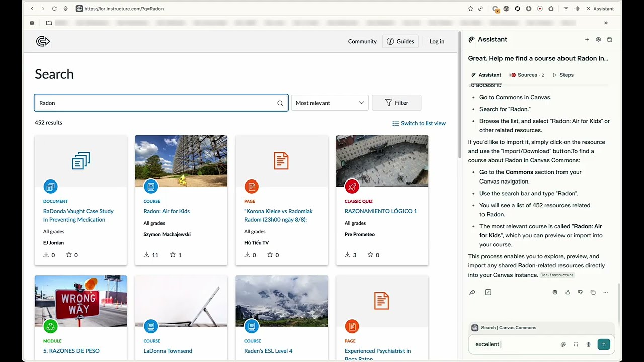Click the Assistant panel icon next to the plus
Image resolution: width=644 pixels, height=362 pixels.
[x=598, y=39]
